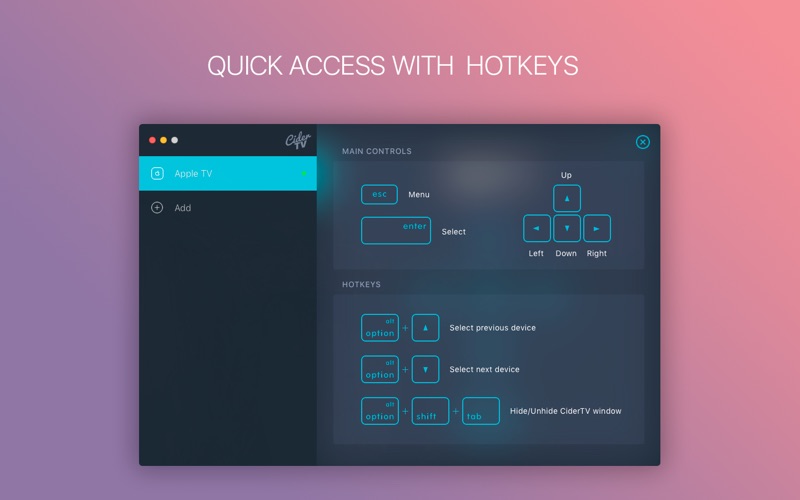The height and width of the screenshot is (500, 800).
Task: Click the enter Select key button
Action: pyautogui.click(x=396, y=231)
